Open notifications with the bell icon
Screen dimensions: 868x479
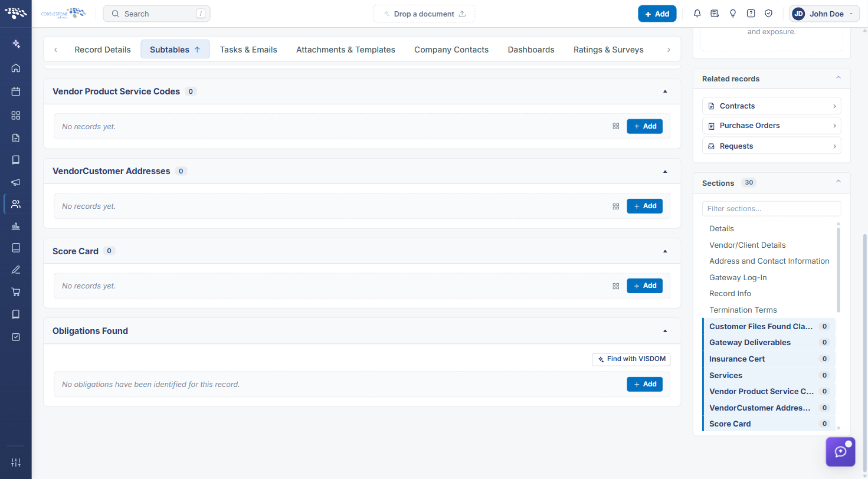697,14
